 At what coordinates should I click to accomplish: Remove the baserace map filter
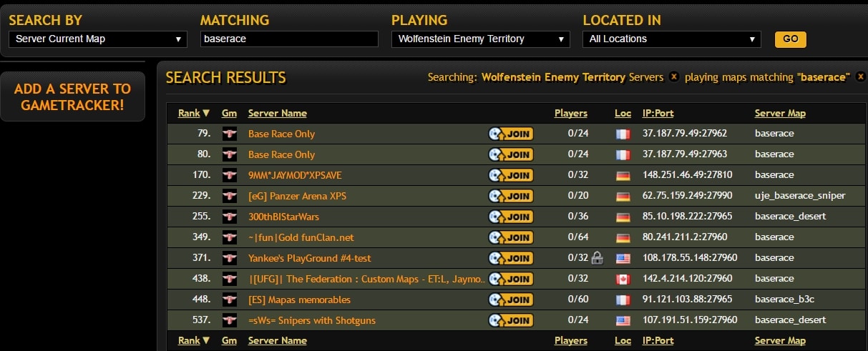[860, 77]
